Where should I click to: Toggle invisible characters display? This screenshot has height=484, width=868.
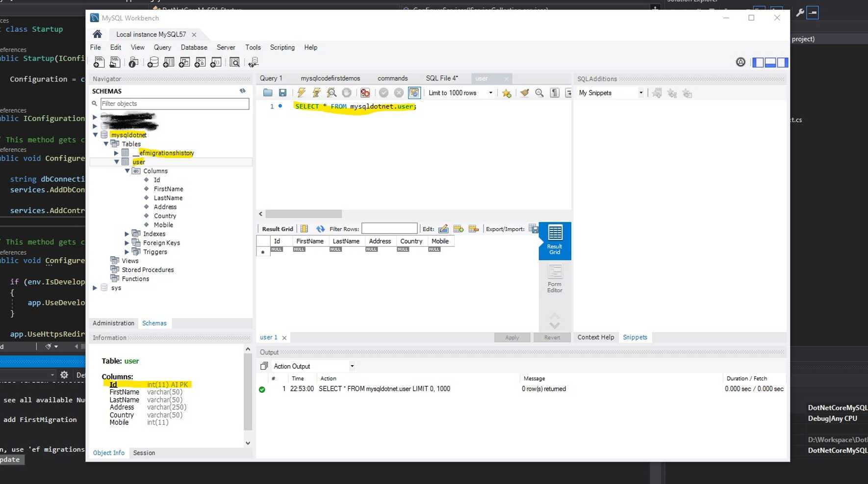coord(555,93)
